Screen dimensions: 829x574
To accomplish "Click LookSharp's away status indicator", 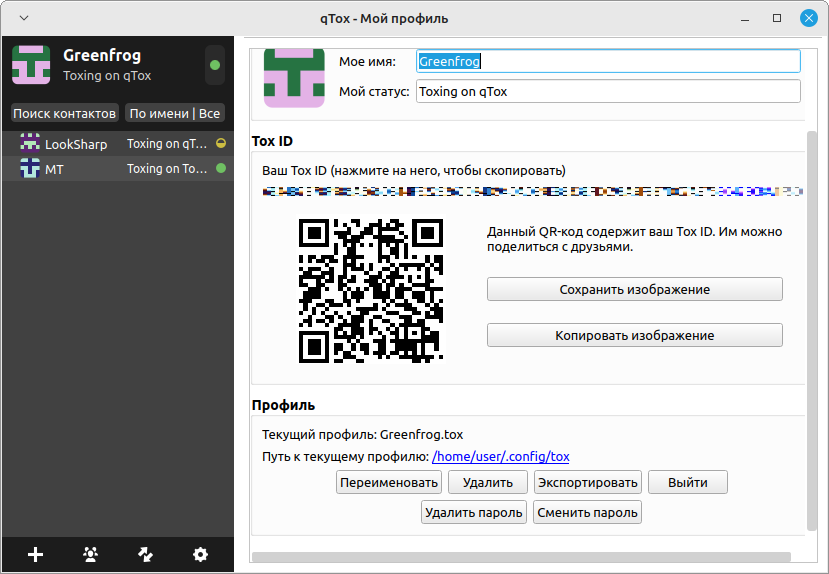I will tap(221, 143).
